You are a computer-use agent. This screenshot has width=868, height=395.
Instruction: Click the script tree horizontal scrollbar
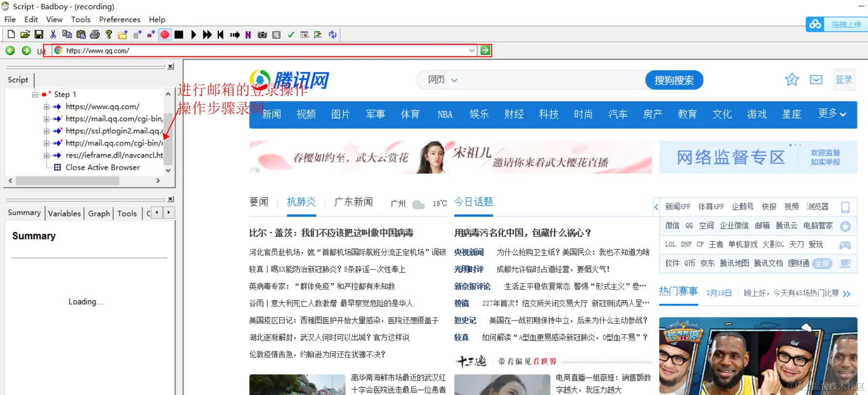tap(84, 180)
